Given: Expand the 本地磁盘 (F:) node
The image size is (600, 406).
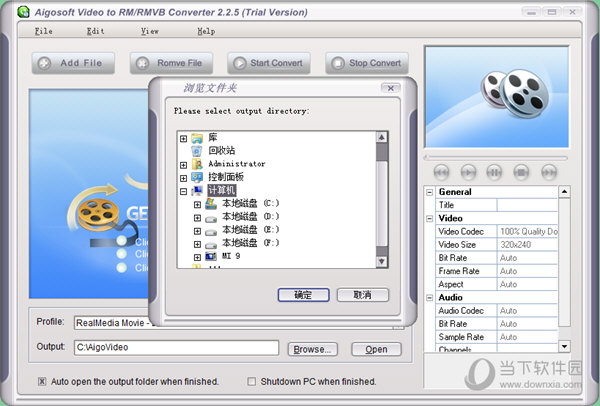Looking at the screenshot, I should (197, 244).
